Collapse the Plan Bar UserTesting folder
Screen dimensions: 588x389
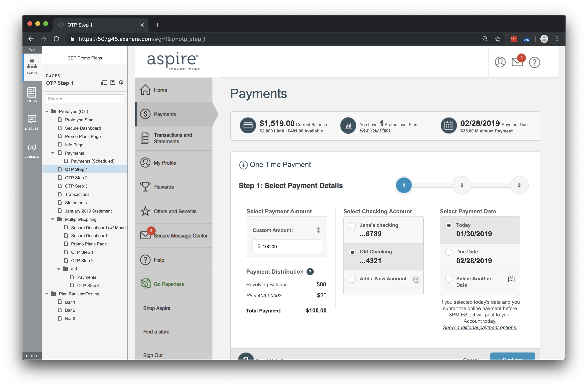pyautogui.click(x=47, y=294)
